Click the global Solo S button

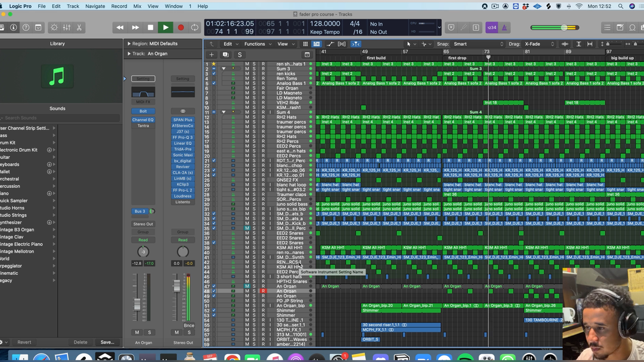[x=240, y=55]
